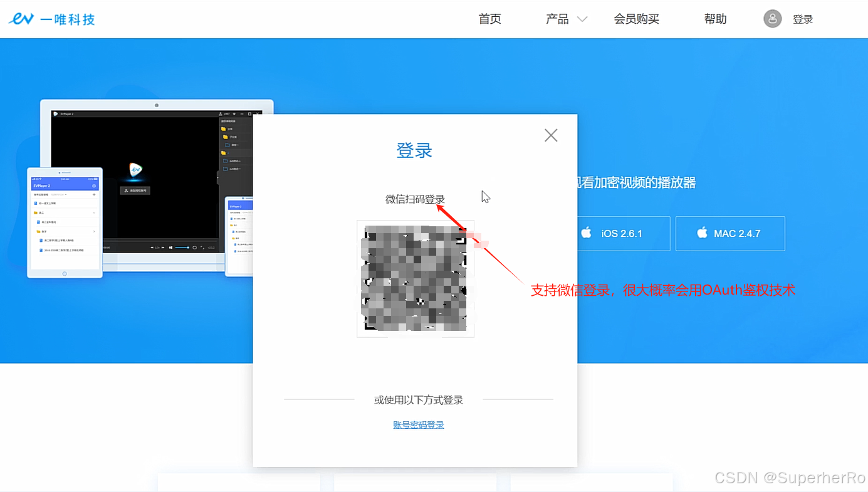Click the 登录 link in header

tap(803, 19)
